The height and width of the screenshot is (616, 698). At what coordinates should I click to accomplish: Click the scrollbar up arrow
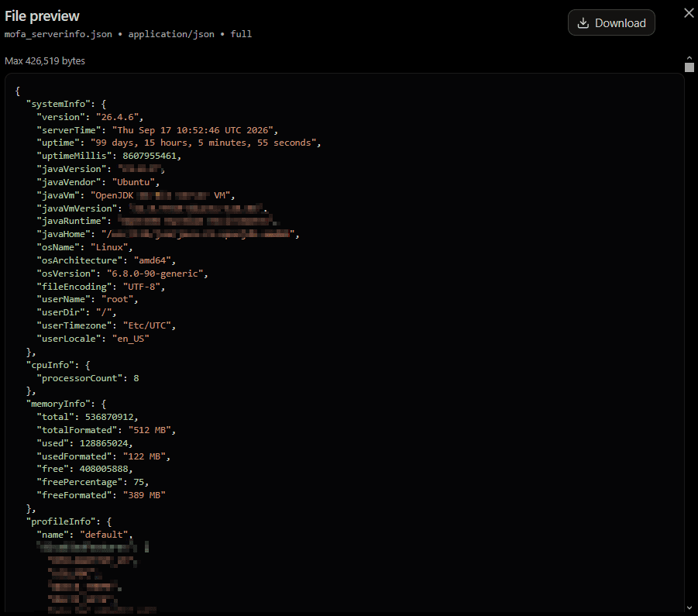[689, 58]
